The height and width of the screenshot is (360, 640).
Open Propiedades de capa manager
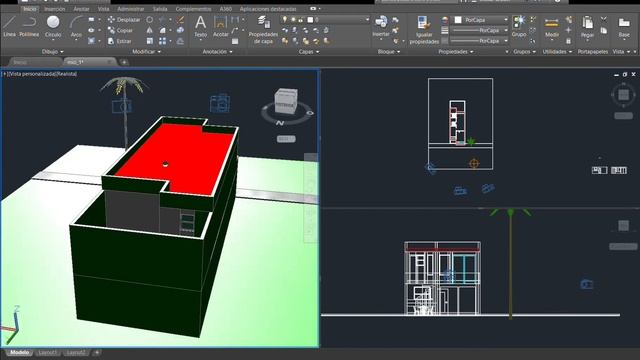[263, 30]
